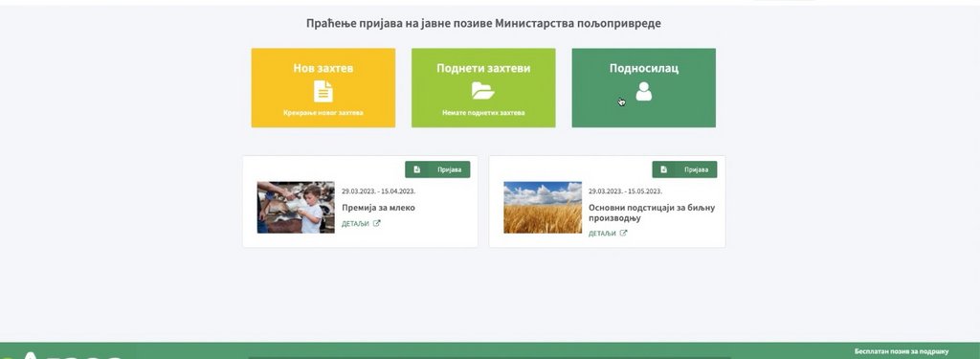The height and width of the screenshot is (359, 980).
Task: Click Немате поднетих захтева caption
Action: coord(483,113)
